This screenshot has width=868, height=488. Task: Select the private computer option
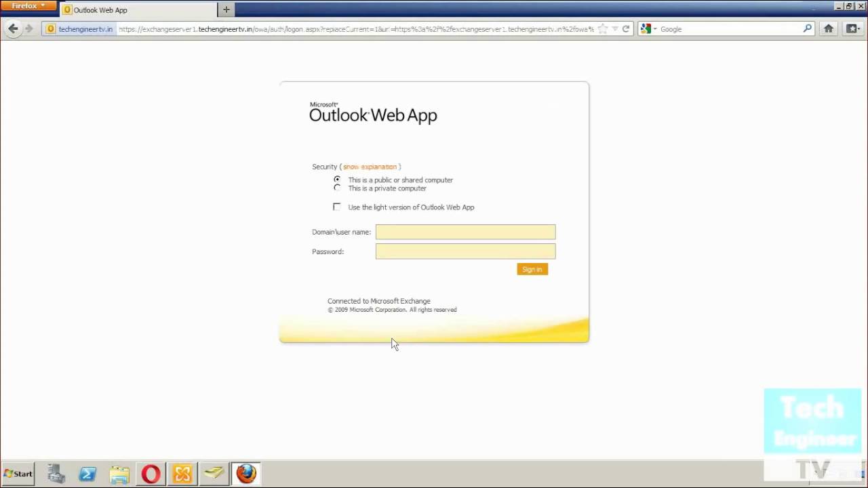pos(337,188)
